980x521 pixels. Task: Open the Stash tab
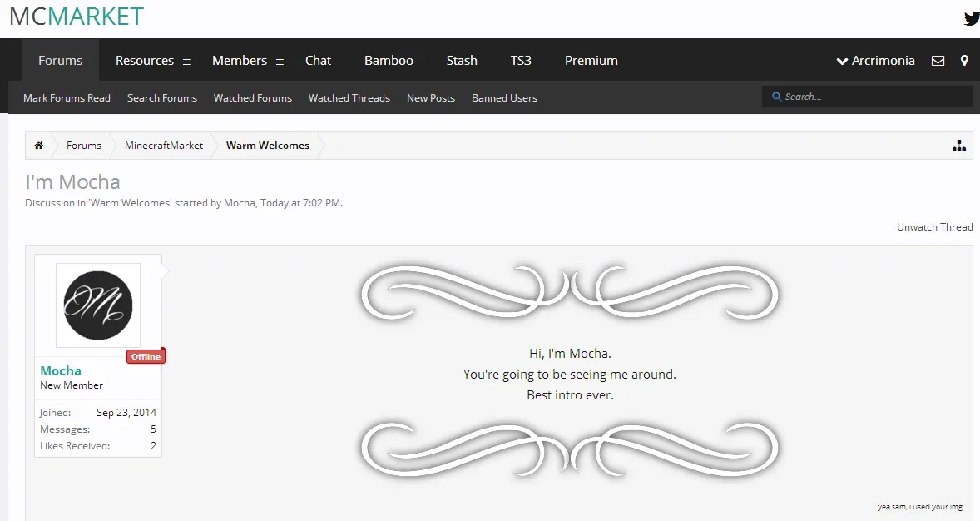click(x=462, y=61)
